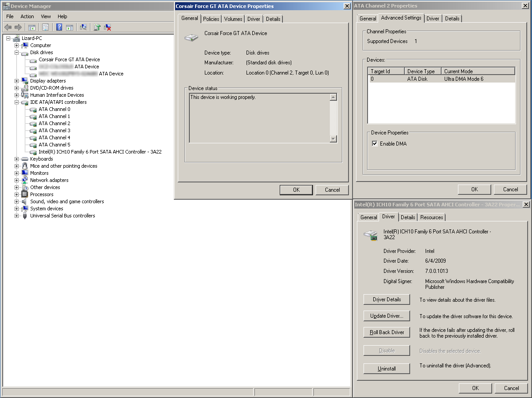This screenshot has width=532, height=398.
Task: Click the Lizard-PC computer icon in tree
Action: pos(16,38)
